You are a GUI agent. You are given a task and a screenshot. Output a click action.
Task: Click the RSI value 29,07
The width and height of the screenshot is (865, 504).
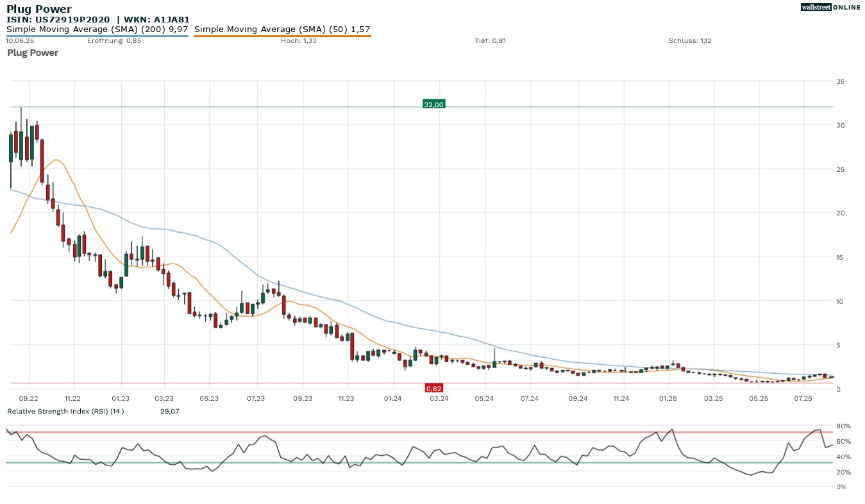click(169, 411)
